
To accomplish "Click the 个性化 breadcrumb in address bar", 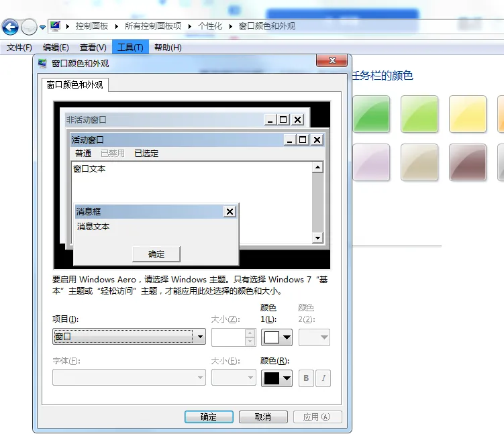I will point(209,26).
